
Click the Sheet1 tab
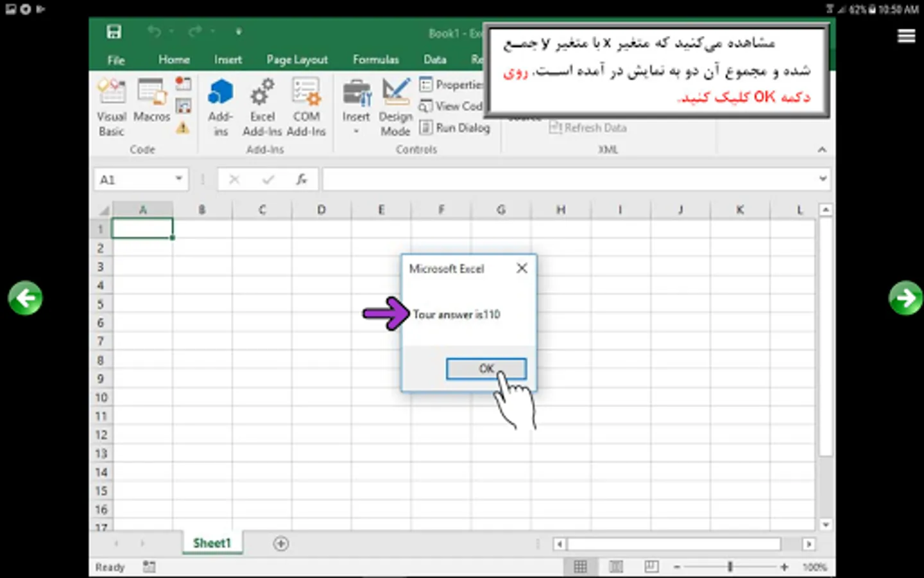(x=212, y=543)
